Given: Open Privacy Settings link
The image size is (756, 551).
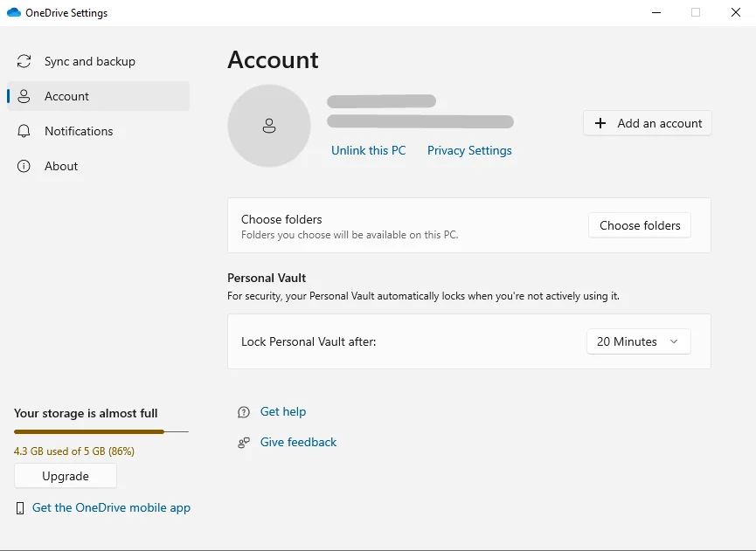Looking at the screenshot, I should click(x=469, y=150).
